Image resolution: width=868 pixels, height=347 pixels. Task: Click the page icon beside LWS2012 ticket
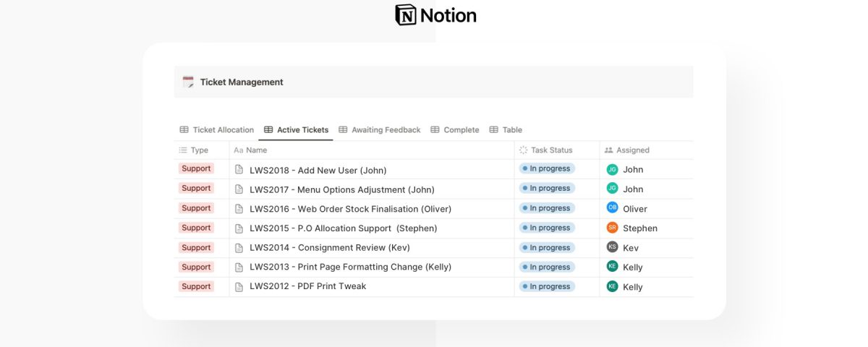coord(239,286)
